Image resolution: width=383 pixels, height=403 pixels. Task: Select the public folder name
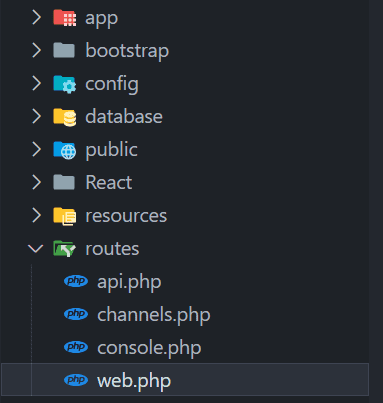(111, 150)
